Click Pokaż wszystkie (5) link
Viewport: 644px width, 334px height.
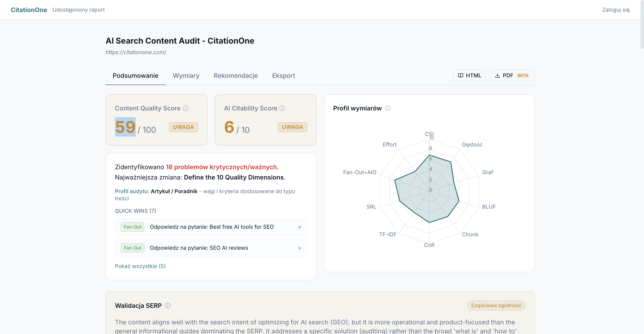pyautogui.click(x=140, y=266)
